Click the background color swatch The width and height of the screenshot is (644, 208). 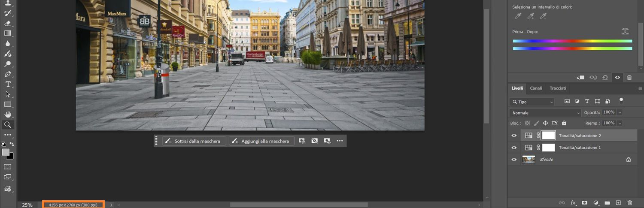(x=11, y=157)
